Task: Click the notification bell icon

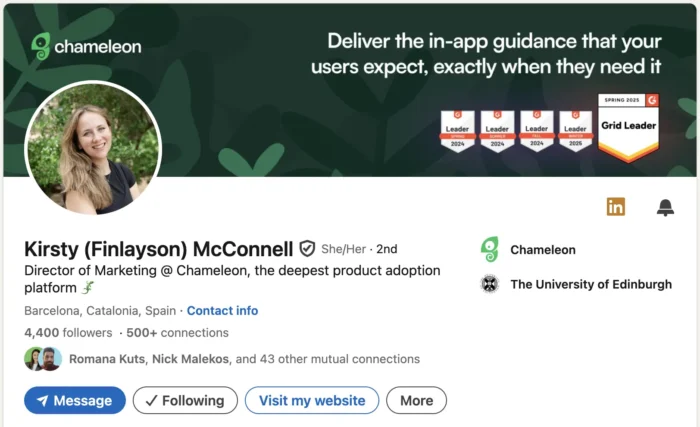Action: point(665,208)
